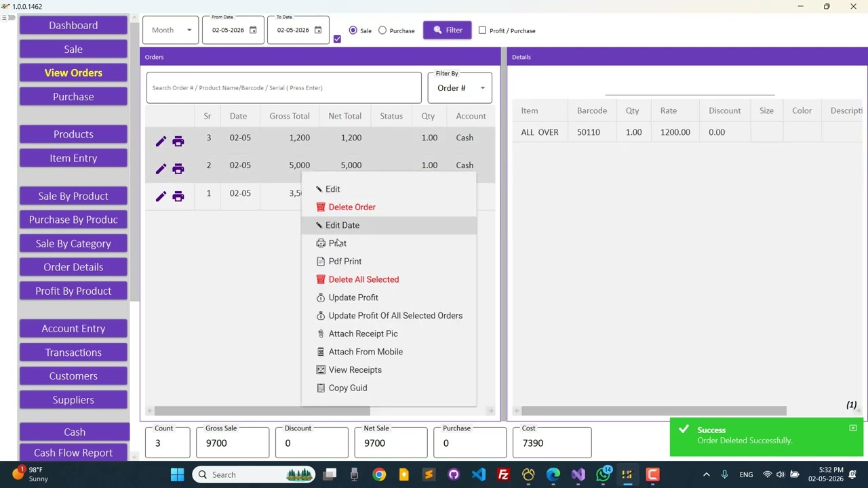Choose Delete Order in context menu

coord(389,207)
